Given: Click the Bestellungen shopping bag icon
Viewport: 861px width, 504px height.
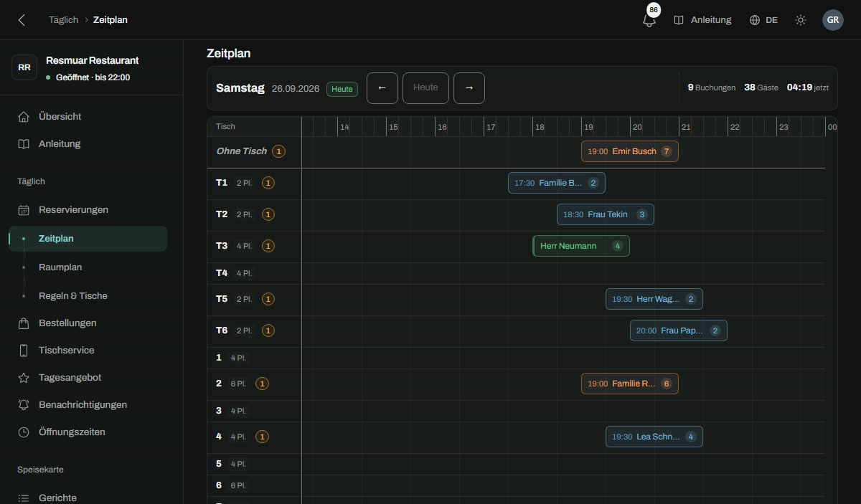Looking at the screenshot, I should (24, 323).
